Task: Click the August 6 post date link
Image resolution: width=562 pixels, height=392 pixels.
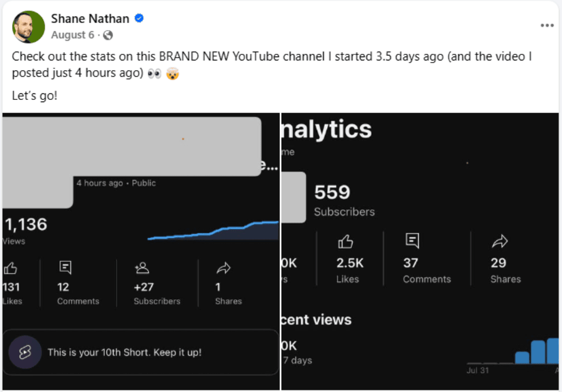Action: [72, 35]
